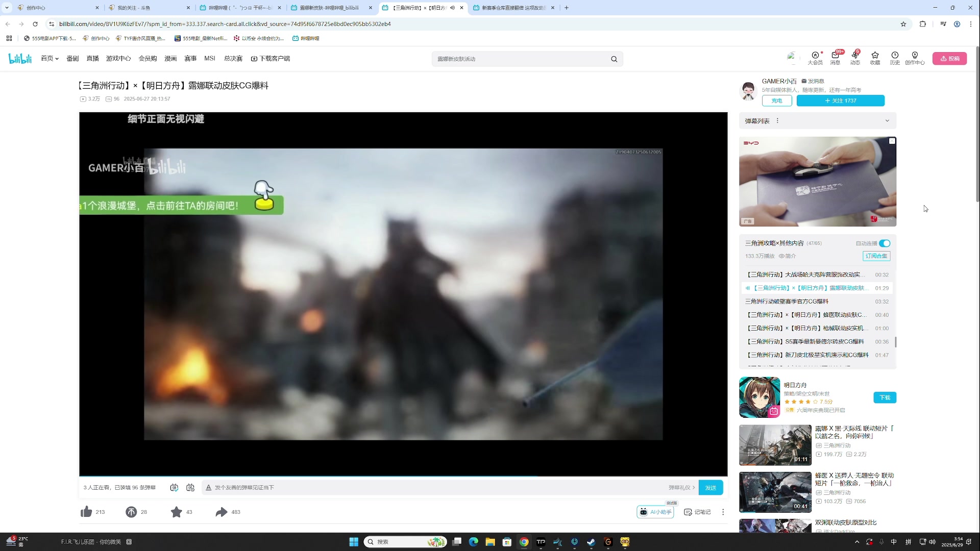The width and height of the screenshot is (980, 551).
Task: Click the pink 投稿 upload button
Action: (949, 58)
